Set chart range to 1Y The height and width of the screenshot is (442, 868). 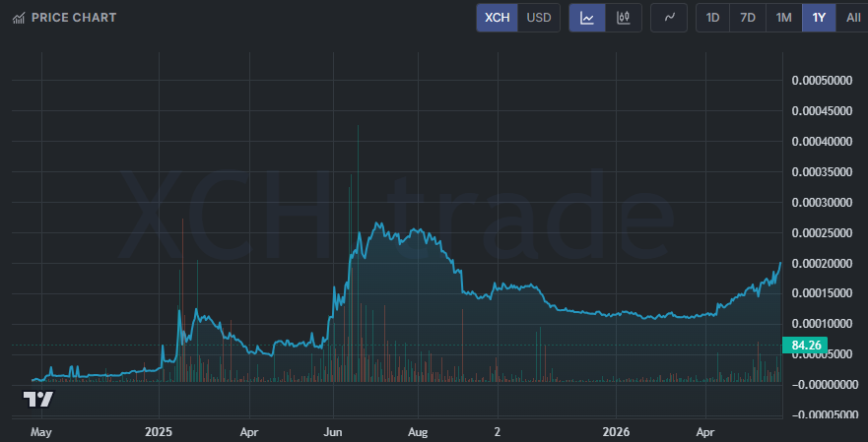coord(819,18)
